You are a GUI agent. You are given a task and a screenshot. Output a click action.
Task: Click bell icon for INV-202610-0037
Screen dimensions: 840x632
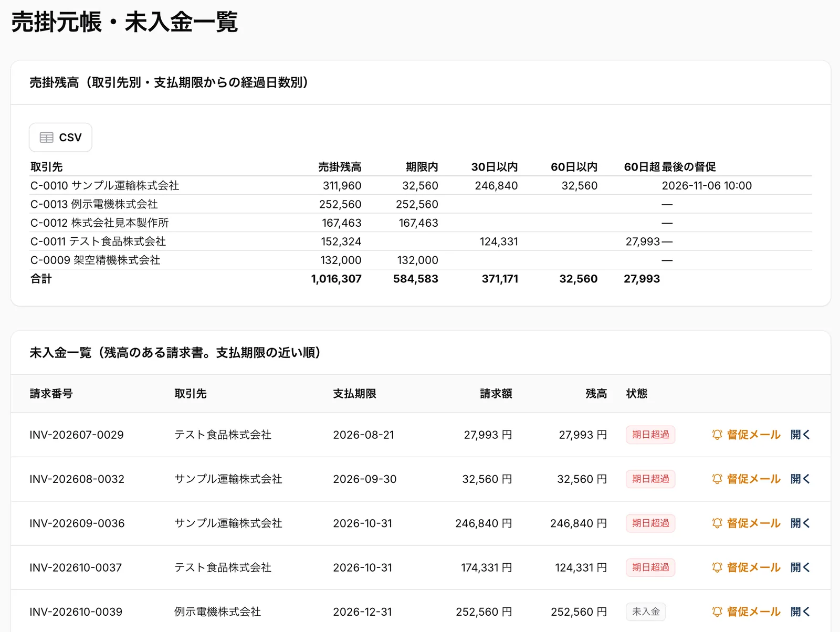point(717,567)
